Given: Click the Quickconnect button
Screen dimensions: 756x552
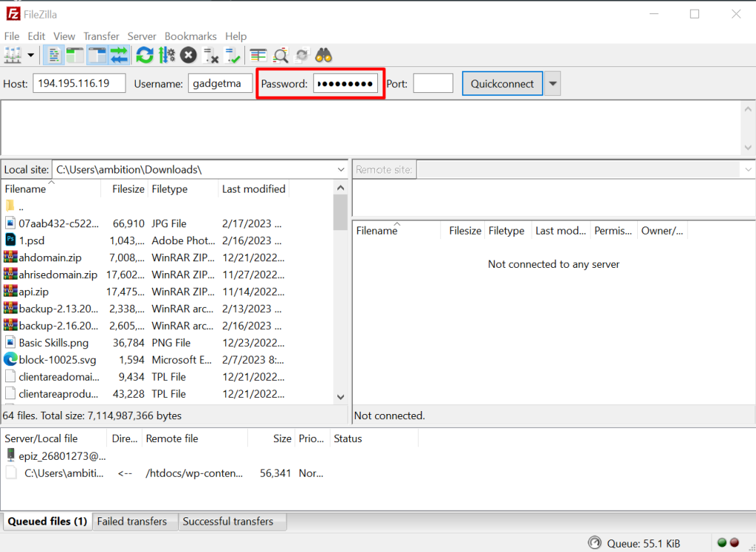Looking at the screenshot, I should pyautogui.click(x=502, y=83).
